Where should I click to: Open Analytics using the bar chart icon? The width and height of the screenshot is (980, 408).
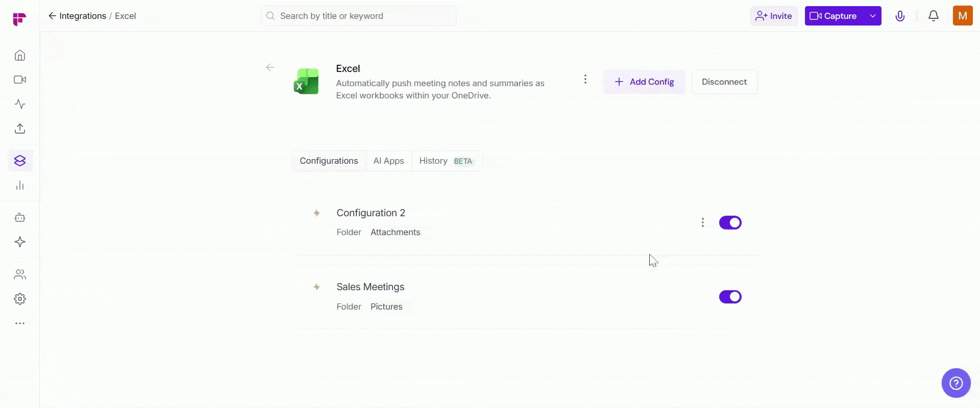19,185
